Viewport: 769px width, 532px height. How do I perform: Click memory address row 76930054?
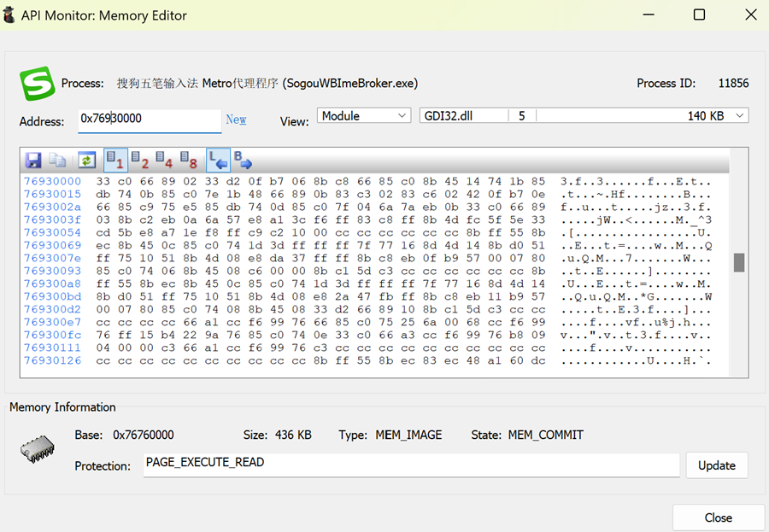point(53,232)
